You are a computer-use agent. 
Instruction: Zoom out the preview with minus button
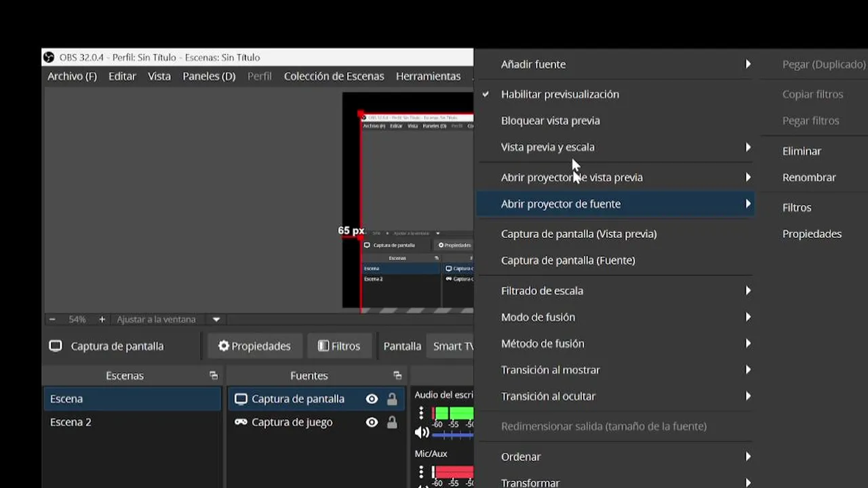point(52,319)
